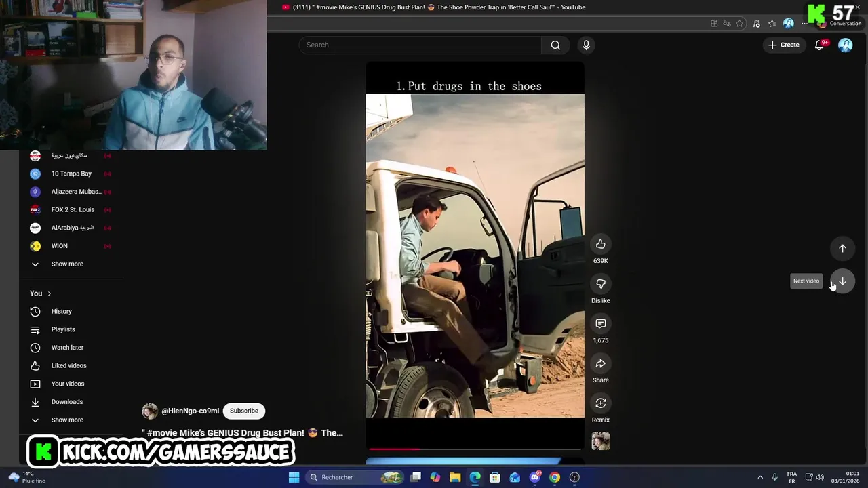Open Windows Start menu
Image resolution: width=868 pixels, height=488 pixels.
point(294,477)
